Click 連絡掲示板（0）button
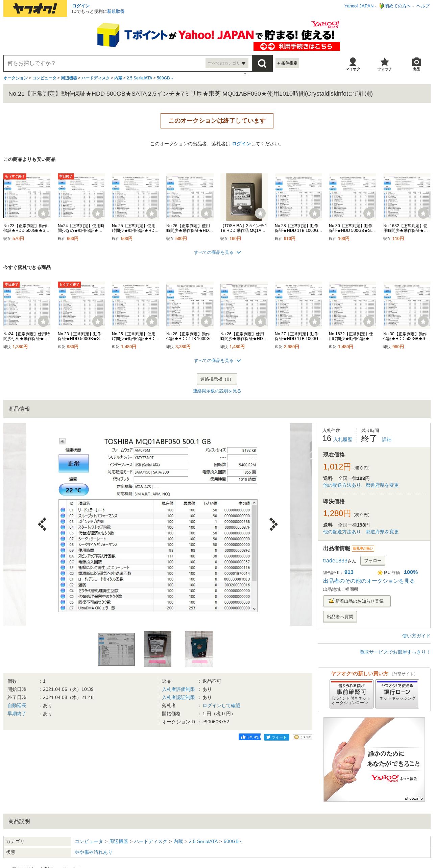The height and width of the screenshot is (868, 434). 217,379
